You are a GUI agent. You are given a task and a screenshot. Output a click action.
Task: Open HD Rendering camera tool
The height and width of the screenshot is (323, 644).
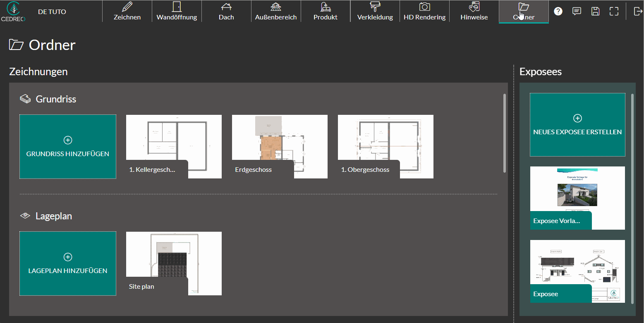[x=424, y=12]
